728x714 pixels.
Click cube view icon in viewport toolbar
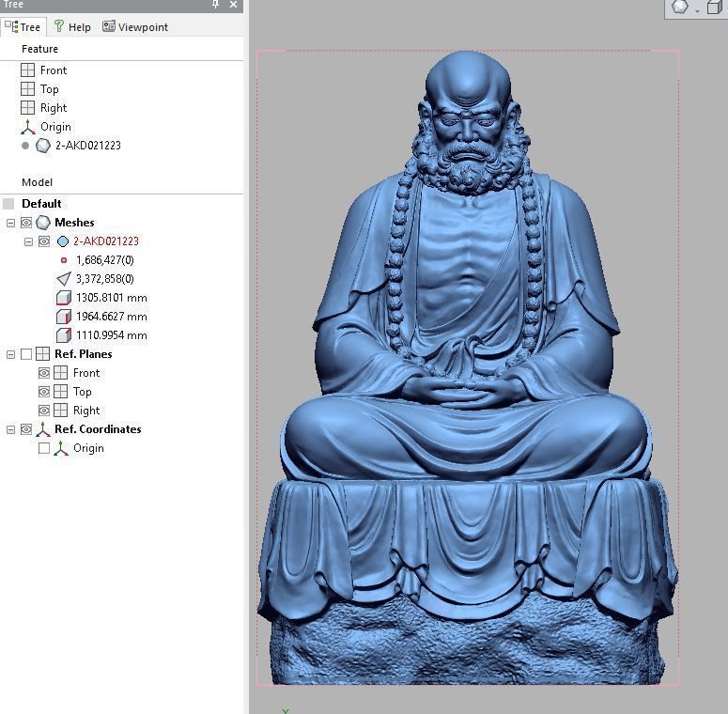coord(715,7)
